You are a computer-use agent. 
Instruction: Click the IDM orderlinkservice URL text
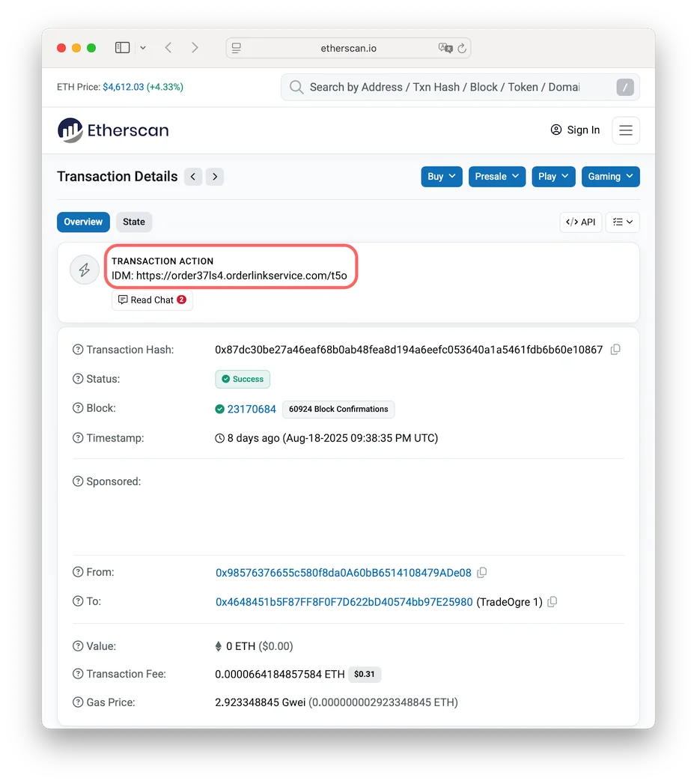[x=229, y=276]
